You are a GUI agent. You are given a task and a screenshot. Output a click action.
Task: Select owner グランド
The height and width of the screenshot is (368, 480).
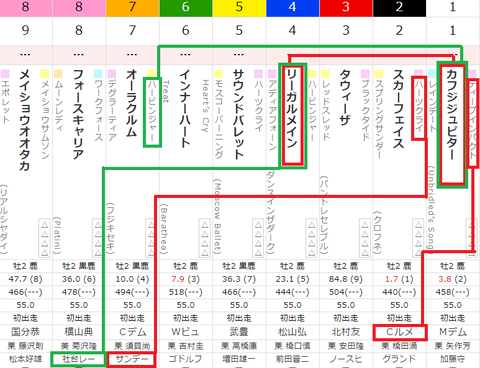(399, 359)
